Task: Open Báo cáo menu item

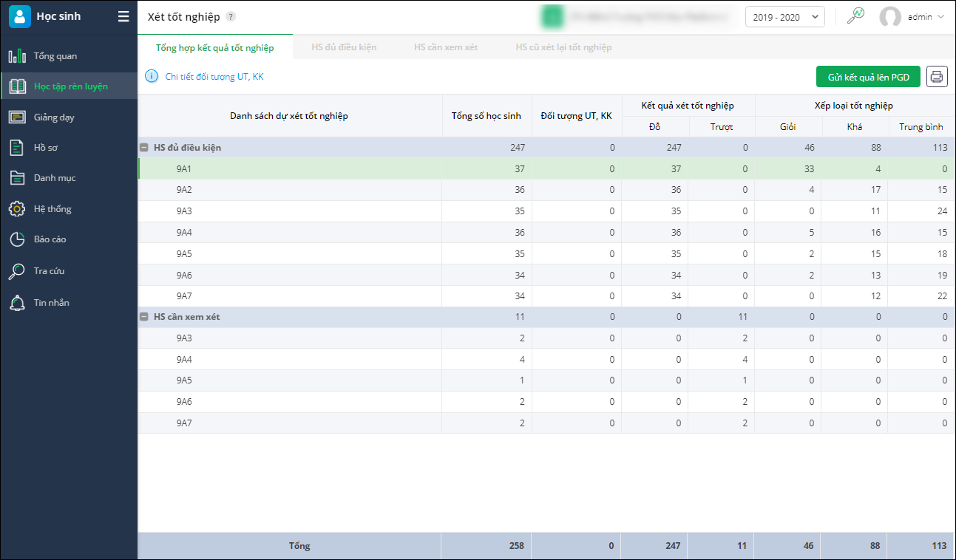Action: tap(69, 239)
